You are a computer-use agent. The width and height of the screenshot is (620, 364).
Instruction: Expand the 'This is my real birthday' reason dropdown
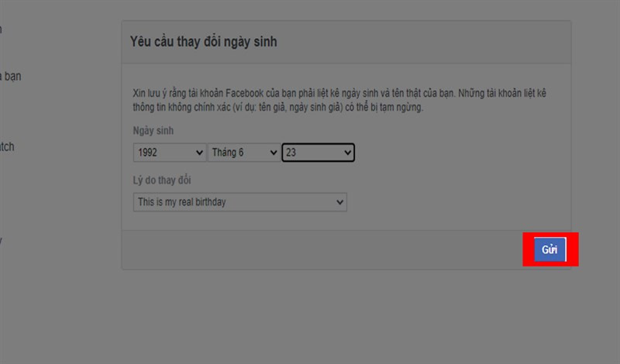pos(240,202)
